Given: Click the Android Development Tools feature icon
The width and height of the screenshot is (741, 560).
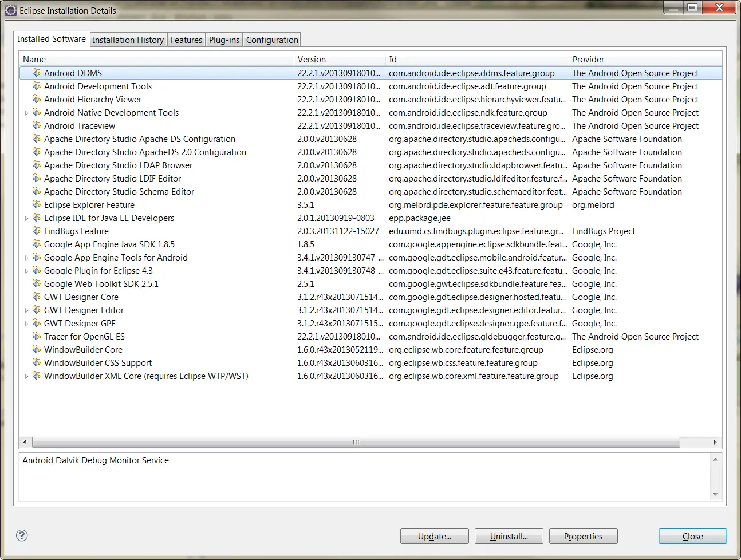Looking at the screenshot, I should point(37,86).
